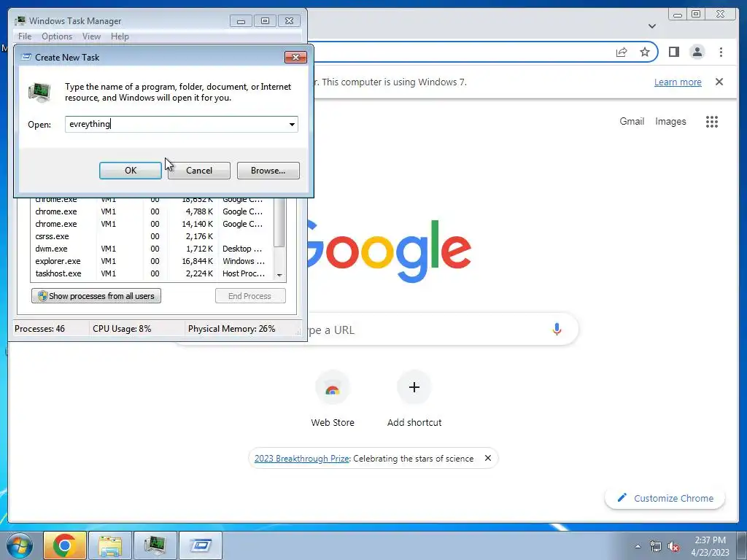Viewport: 747px width, 560px height.
Task: Cancel the Create New Task dialog
Action: [199, 171]
